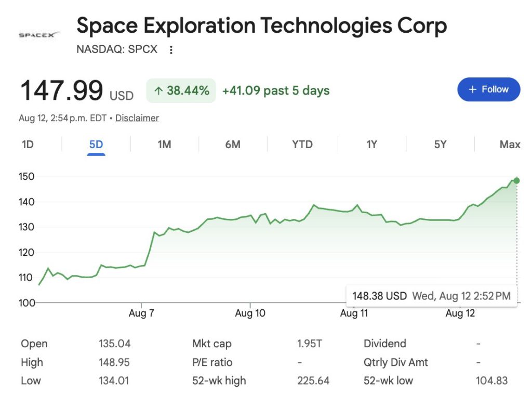Click the plus icon in Follow button

coord(473,89)
